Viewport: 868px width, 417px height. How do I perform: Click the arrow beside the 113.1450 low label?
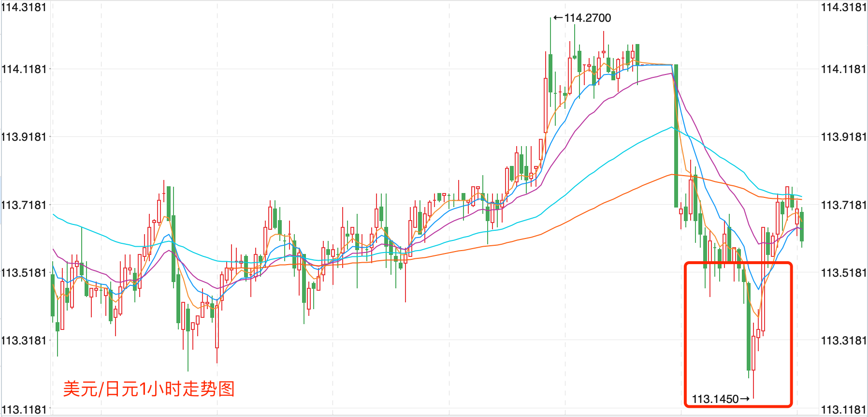coord(745,399)
